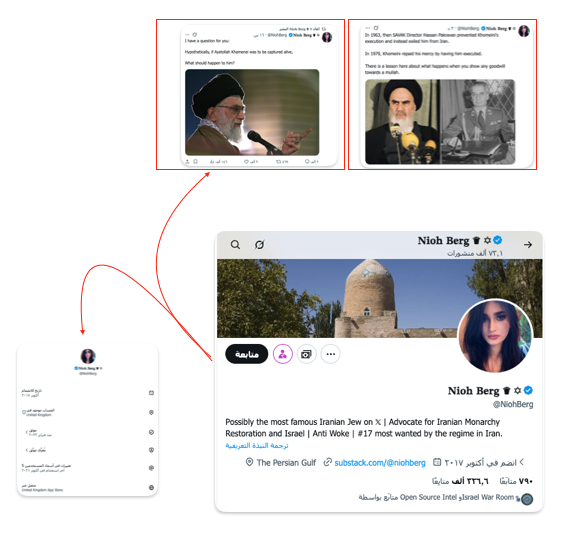The width and height of the screenshot is (565, 541).
Task: Open the black-and-white photo in the right tweet
Action: pos(477,122)
